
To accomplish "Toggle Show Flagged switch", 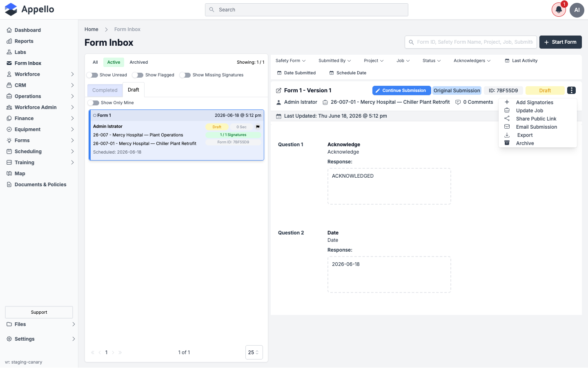I will click(x=138, y=75).
